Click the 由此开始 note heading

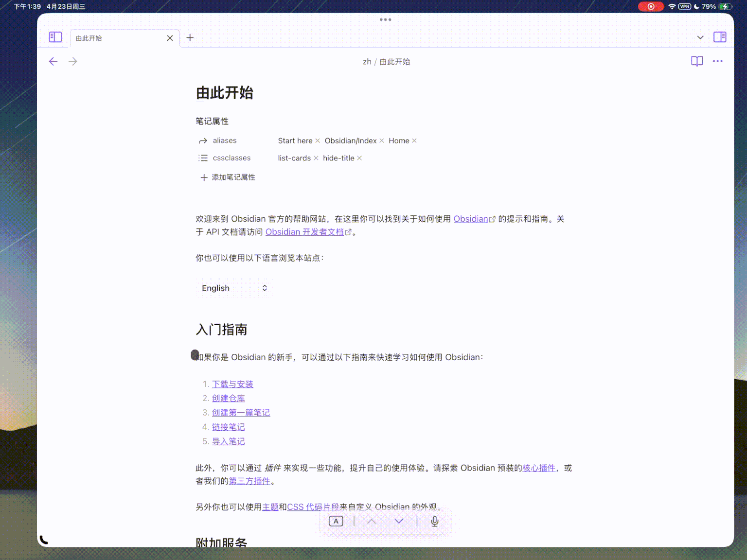[x=225, y=93]
